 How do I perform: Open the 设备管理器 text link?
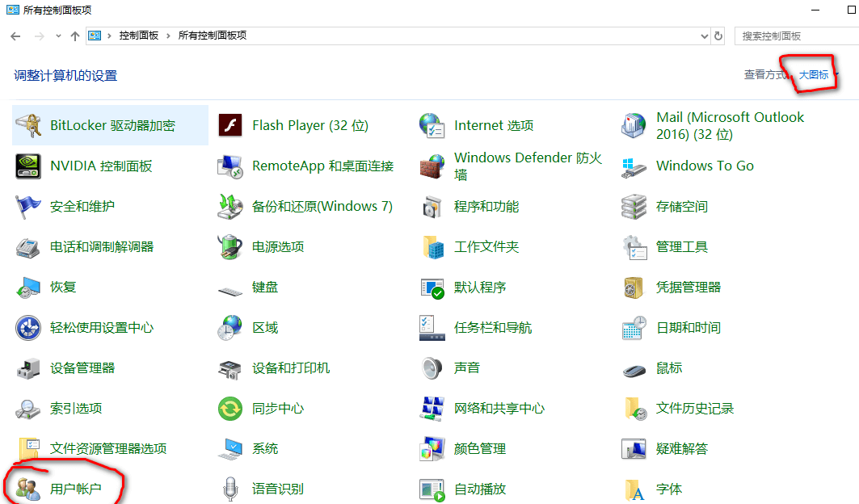(x=82, y=368)
